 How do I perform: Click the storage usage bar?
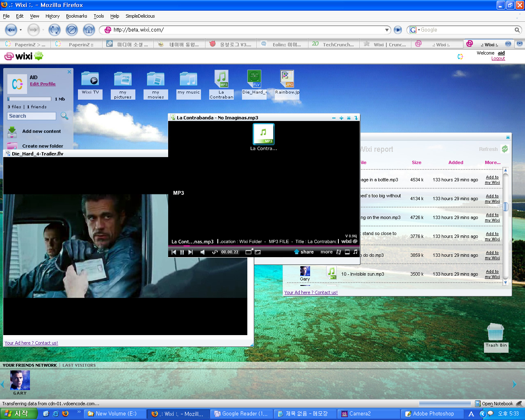(x=29, y=99)
